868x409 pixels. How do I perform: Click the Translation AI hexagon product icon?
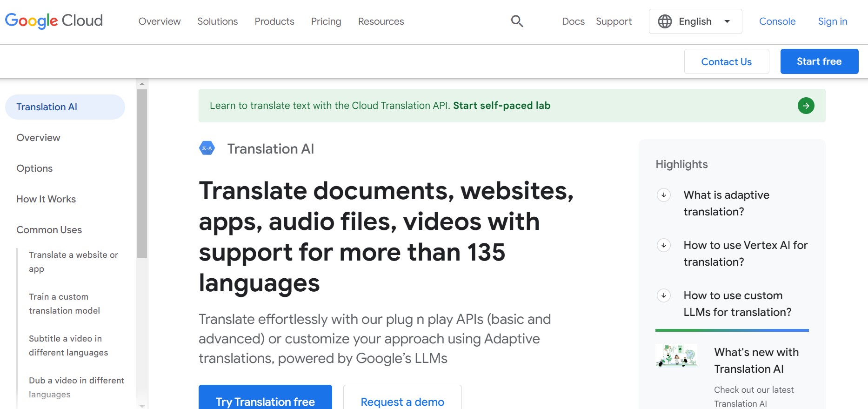(207, 148)
